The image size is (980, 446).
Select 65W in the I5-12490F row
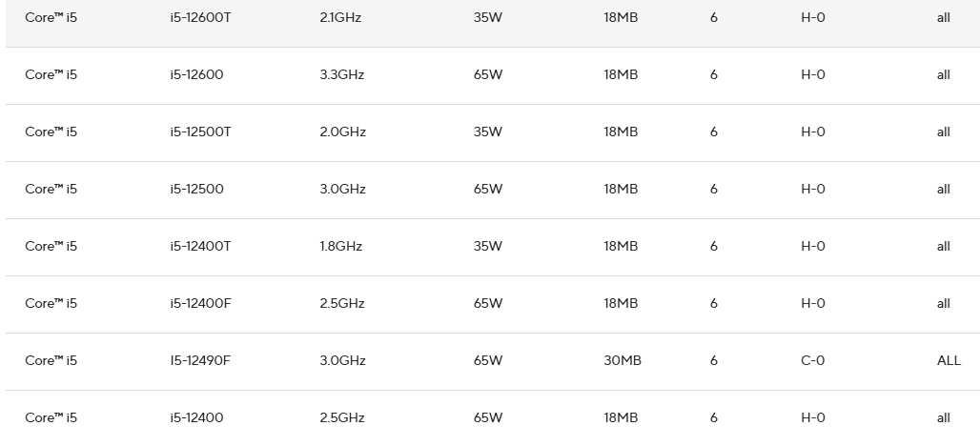coord(487,361)
